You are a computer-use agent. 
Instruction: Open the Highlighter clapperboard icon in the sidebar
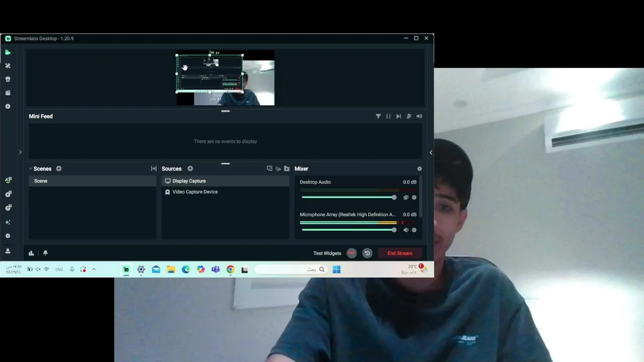(8, 93)
